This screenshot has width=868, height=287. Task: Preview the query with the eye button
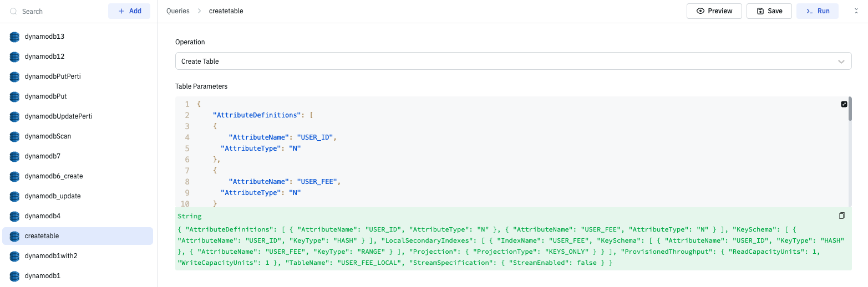click(714, 11)
